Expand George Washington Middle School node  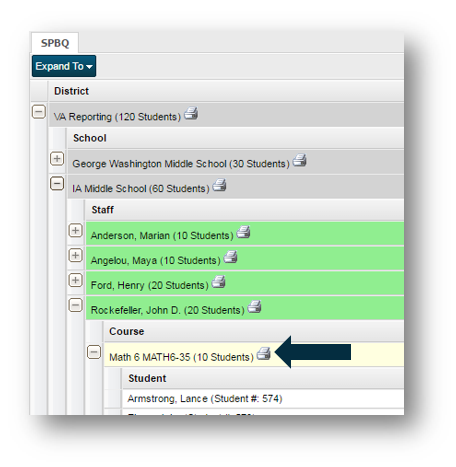click(x=57, y=159)
